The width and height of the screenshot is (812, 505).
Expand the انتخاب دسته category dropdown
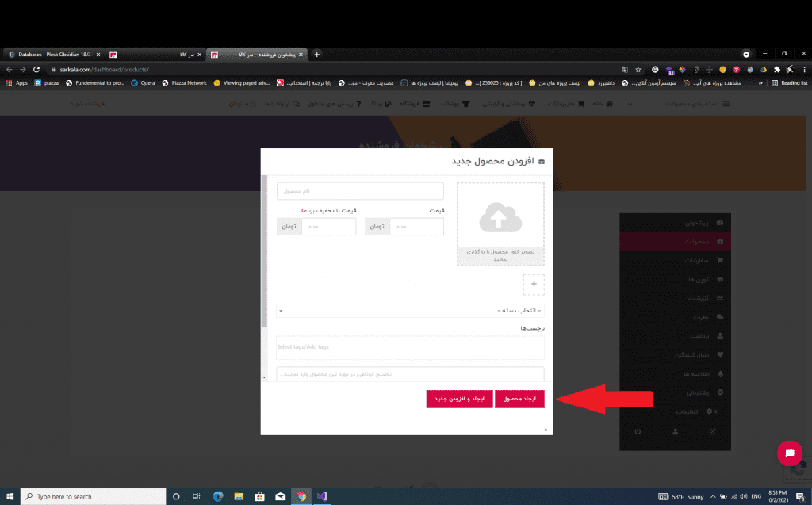410,311
